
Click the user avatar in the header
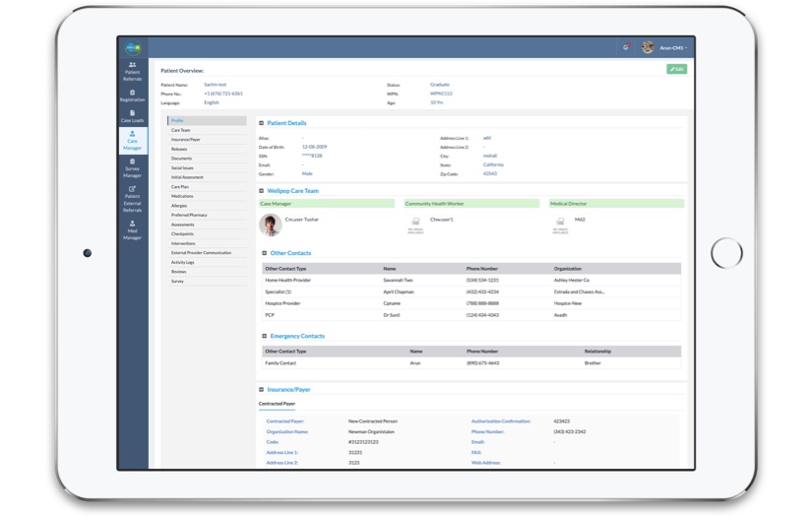[x=648, y=47]
